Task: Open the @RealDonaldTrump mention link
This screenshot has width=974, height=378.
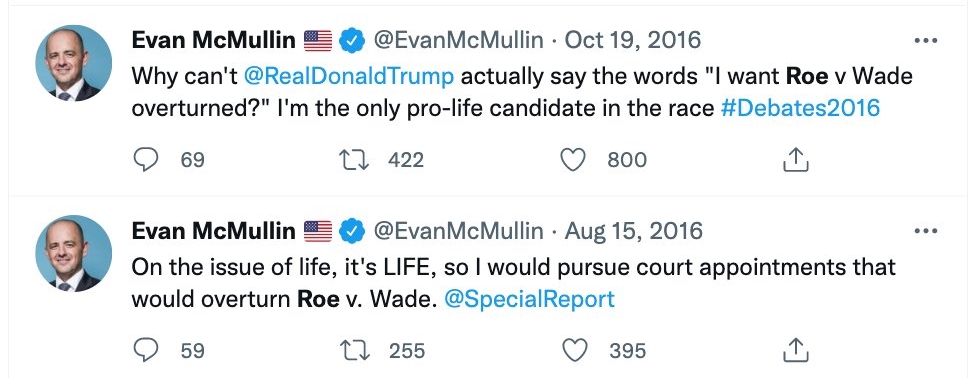Action: coord(349,77)
